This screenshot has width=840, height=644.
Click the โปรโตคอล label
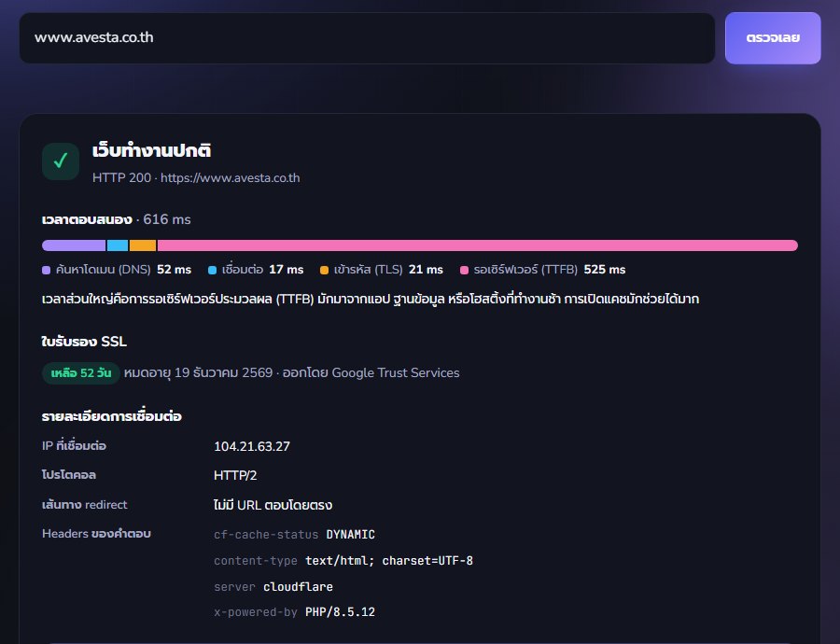tap(68, 475)
